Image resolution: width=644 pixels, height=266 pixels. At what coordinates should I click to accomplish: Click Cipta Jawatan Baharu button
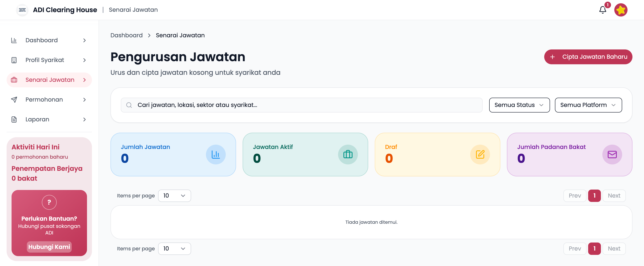click(588, 57)
